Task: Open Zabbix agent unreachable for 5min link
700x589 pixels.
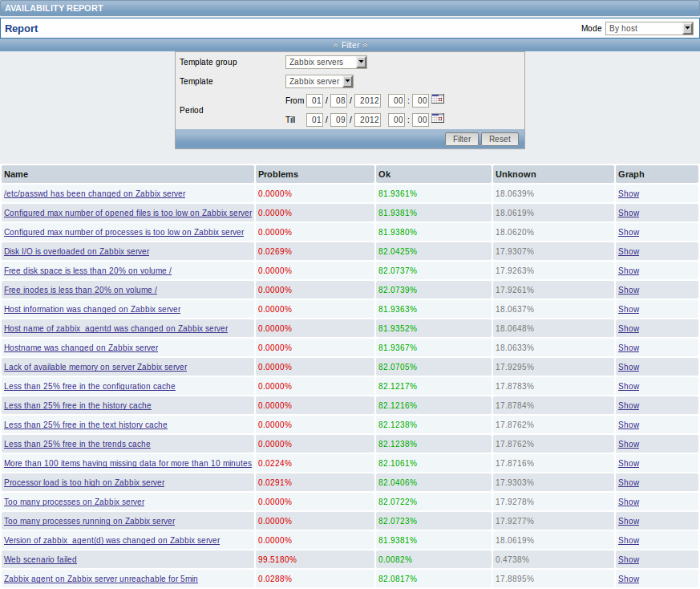Action: coord(101,578)
